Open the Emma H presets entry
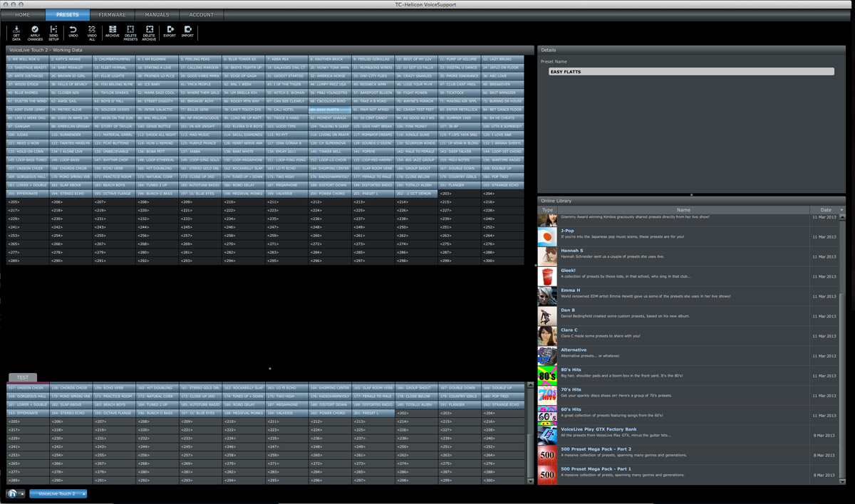855x504 pixels. coord(570,290)
